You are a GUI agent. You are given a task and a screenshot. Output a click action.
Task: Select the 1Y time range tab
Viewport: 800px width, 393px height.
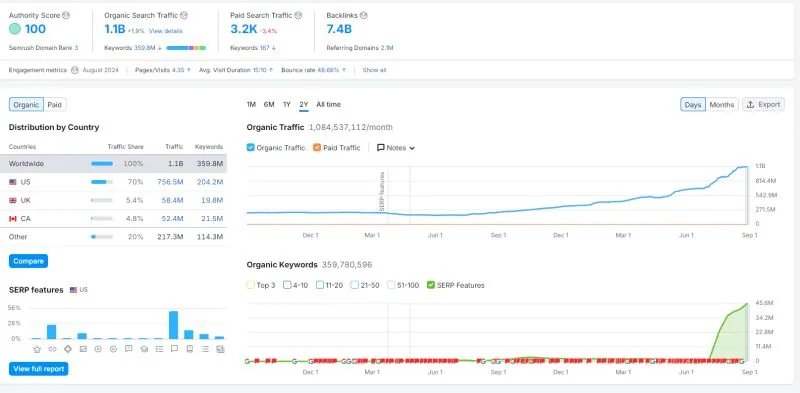287,105
